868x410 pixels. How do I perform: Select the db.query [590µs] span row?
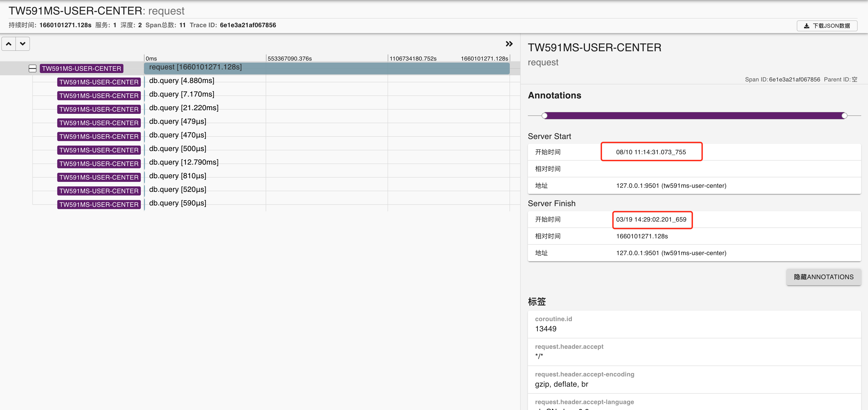click(177, 203)
